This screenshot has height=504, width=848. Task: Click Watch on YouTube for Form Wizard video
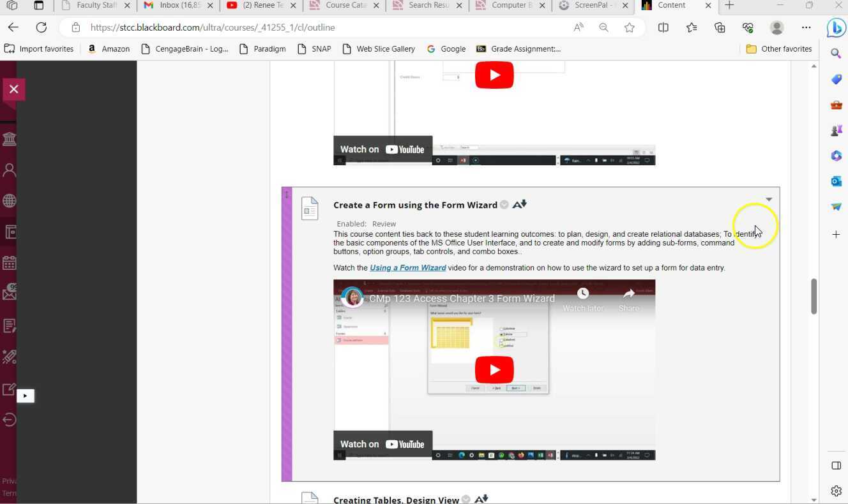pos(382,444)
